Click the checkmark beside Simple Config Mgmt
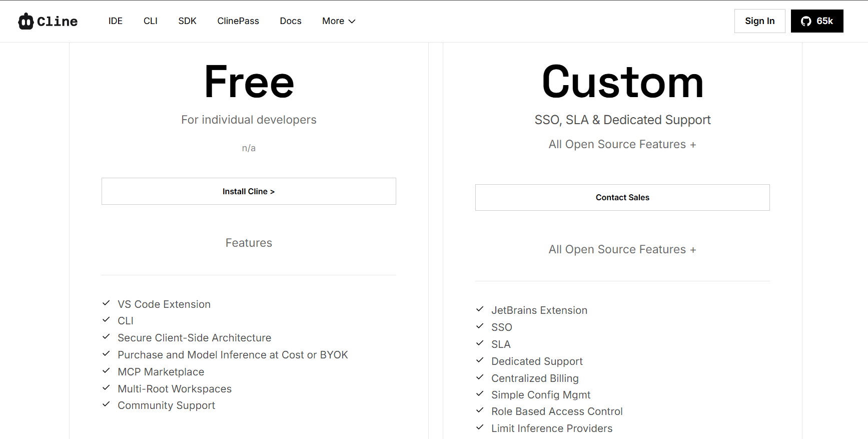 click(x=480, y=393)
